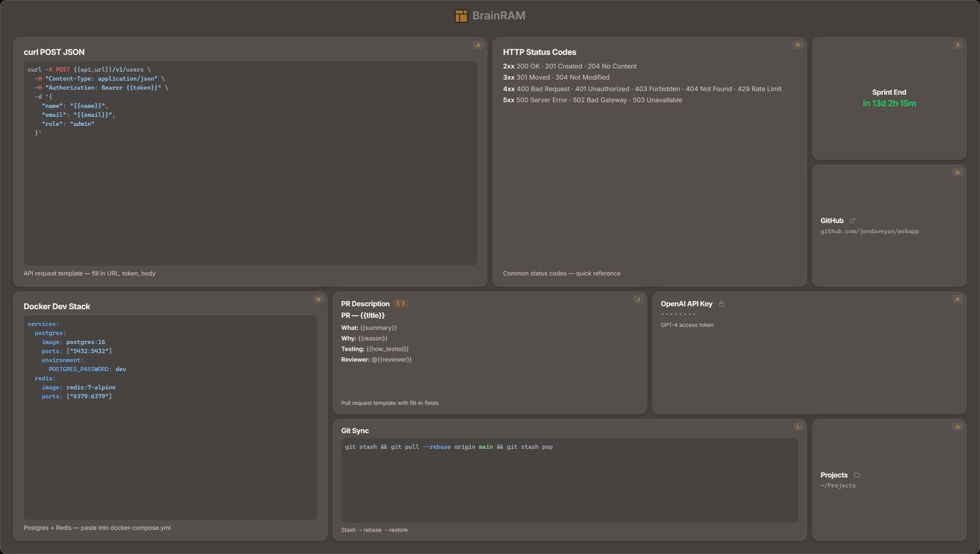The width and height of the screenshot is (980, 554).
Task: Click the 2xx status codes row
Action: click(570, 66)
